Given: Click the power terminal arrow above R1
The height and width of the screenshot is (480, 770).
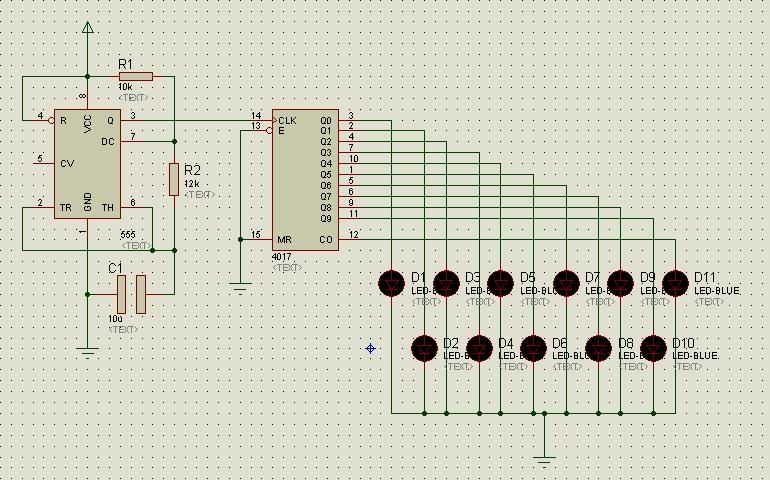Looking at the screenshot, I should [x=87, y=27].
